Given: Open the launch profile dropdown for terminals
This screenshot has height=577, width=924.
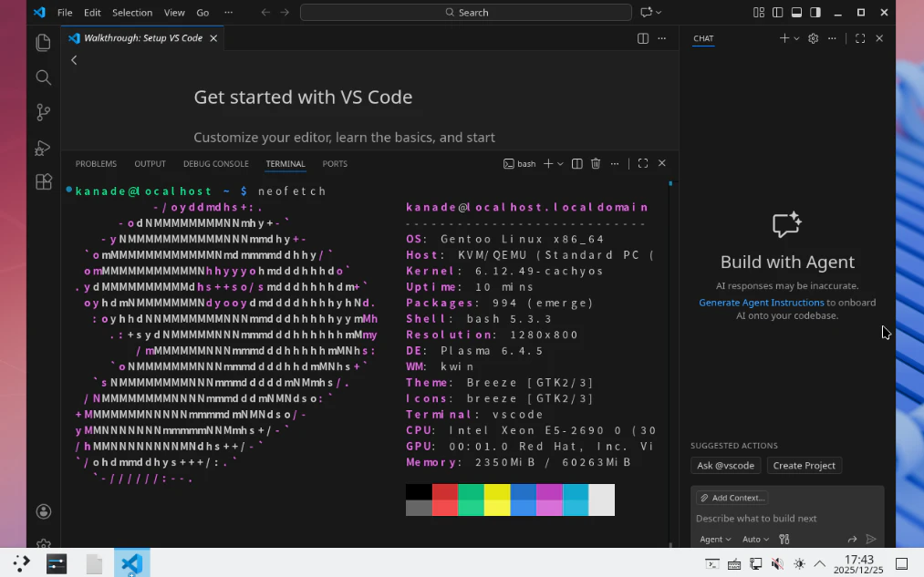Looking at the screenshot, I should point(560,164).
